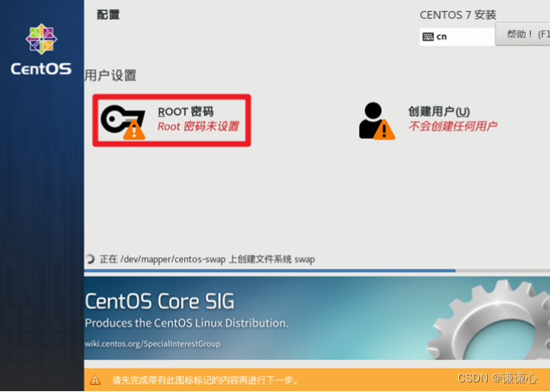Click the warning icon in orange bar
The image size is (550, 392).
pos(95,380)
